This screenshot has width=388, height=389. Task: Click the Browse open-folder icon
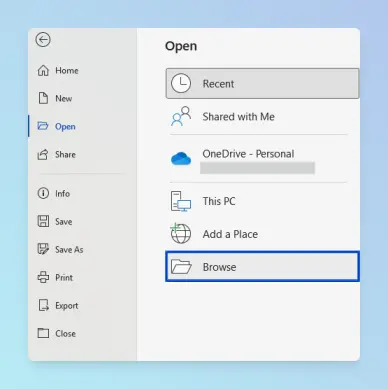181,267
